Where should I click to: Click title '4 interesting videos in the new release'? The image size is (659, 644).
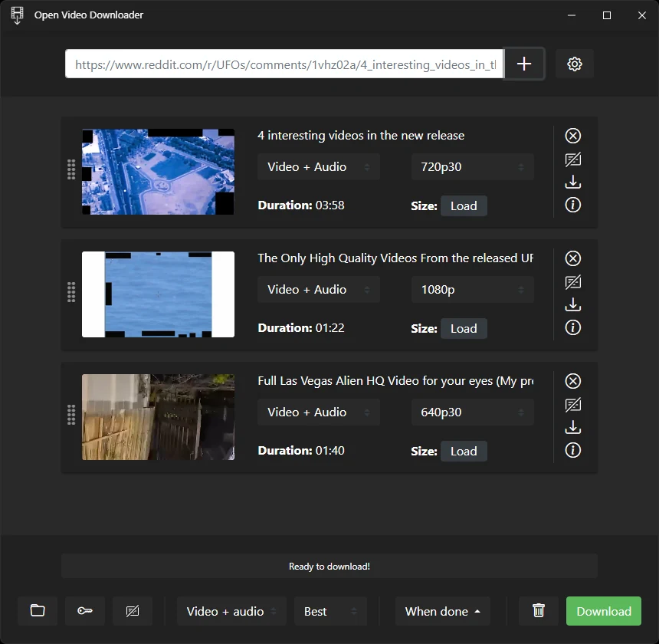pyautogui.click(x=361, y=136)
